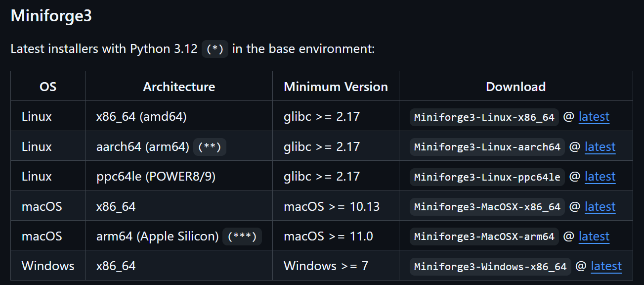
Task: Click the Miniforge3-MacOSX-x86_64 code label
Action: 486,206
